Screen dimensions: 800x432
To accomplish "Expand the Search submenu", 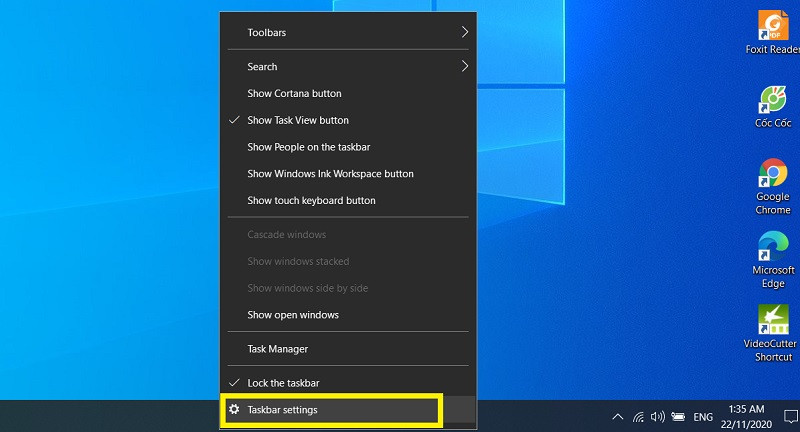I will coord(348,66).
